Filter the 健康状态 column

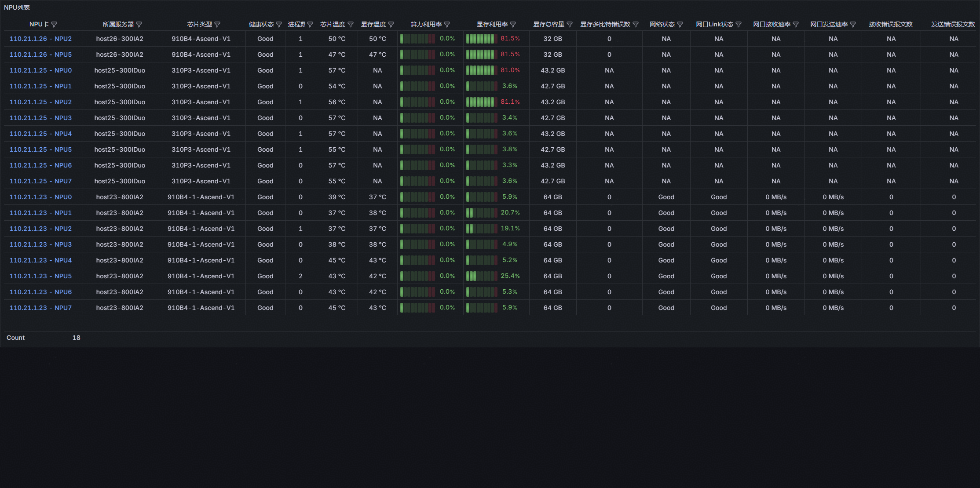(x=279, y=25)
